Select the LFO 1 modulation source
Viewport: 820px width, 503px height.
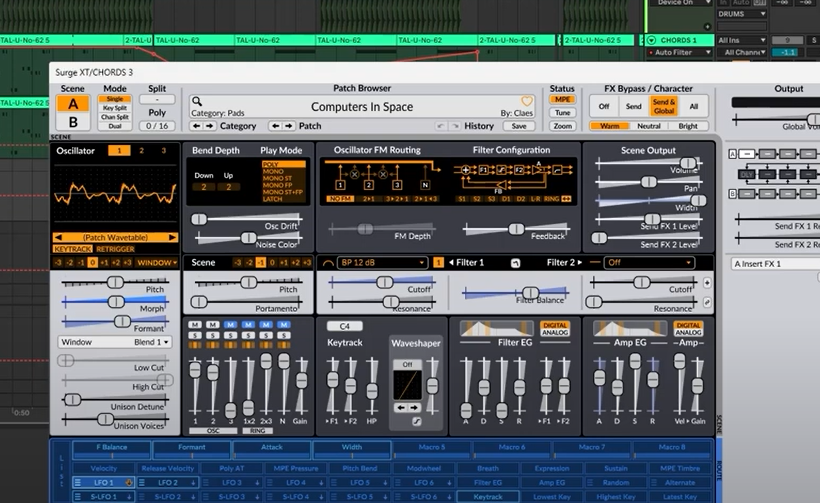pyautogui.click(x=101, y=483)
